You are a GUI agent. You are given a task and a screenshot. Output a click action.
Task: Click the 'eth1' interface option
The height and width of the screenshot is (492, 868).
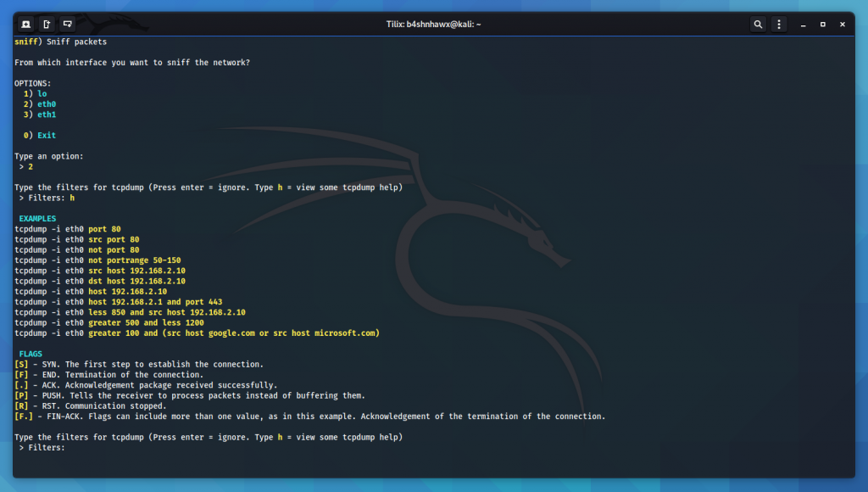(x=47, y=115)
